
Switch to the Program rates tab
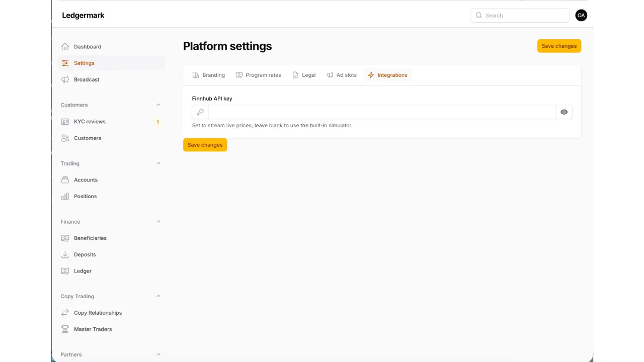pyautogui.click(x=259, y=75)
